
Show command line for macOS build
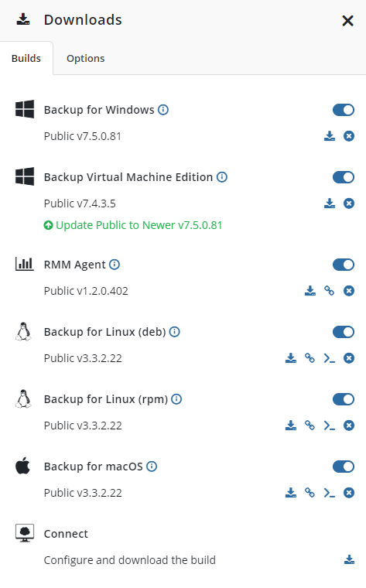tap(330, 493)
